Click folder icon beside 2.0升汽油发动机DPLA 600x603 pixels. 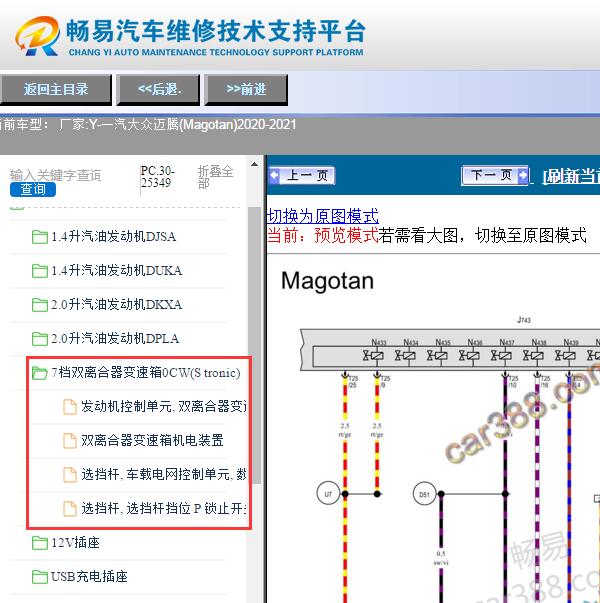coord(40,339)
